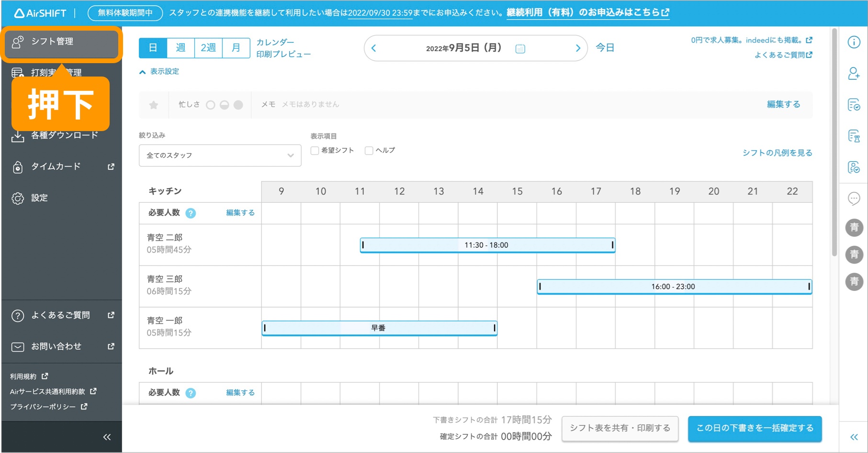Open the calendar date picker icon

(520, 48)
